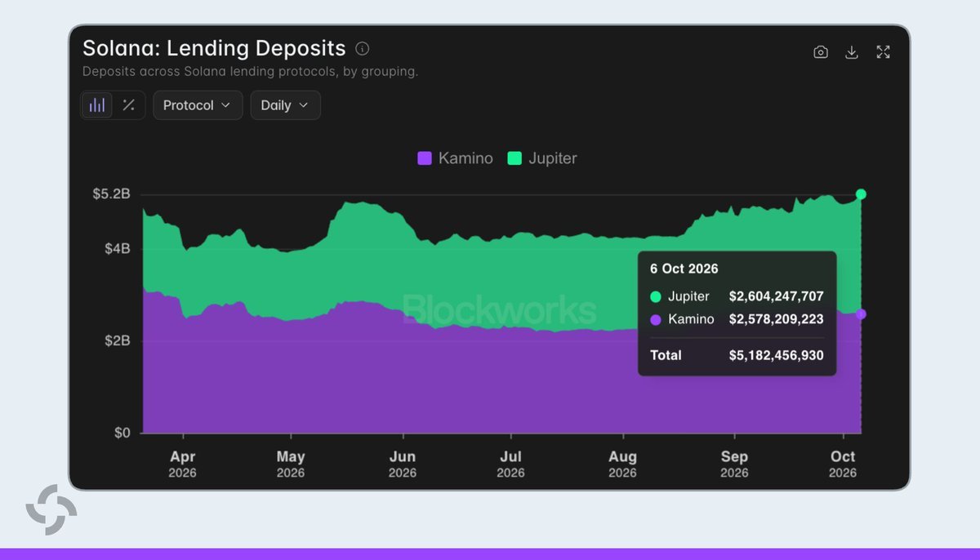The image size is (980, 560).
Task: Toggle Kamino series in legend
Action: (x=456, y=158)
